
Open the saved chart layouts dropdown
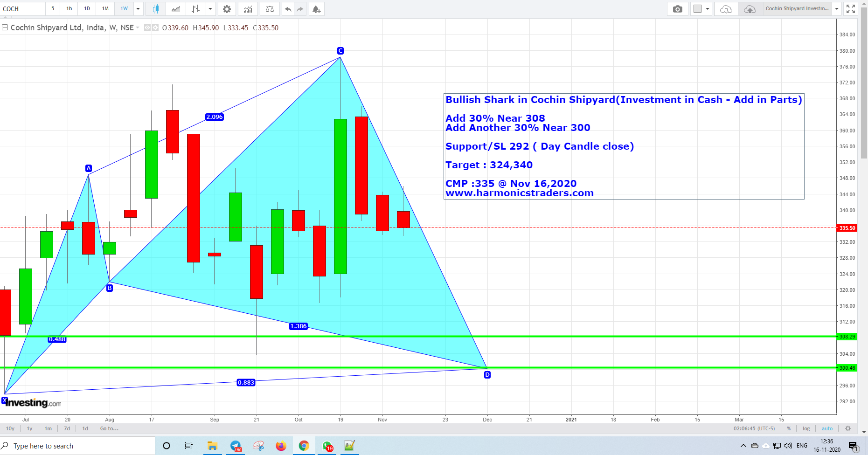pos(837,8)
